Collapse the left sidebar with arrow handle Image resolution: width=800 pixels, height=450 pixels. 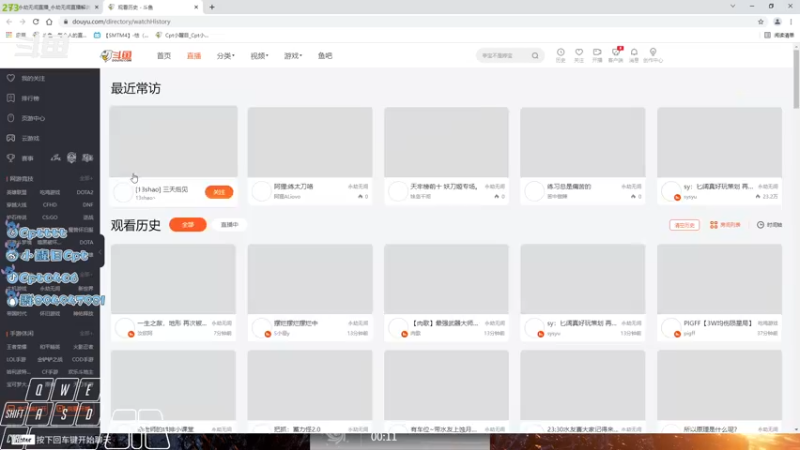coord(101,252)
